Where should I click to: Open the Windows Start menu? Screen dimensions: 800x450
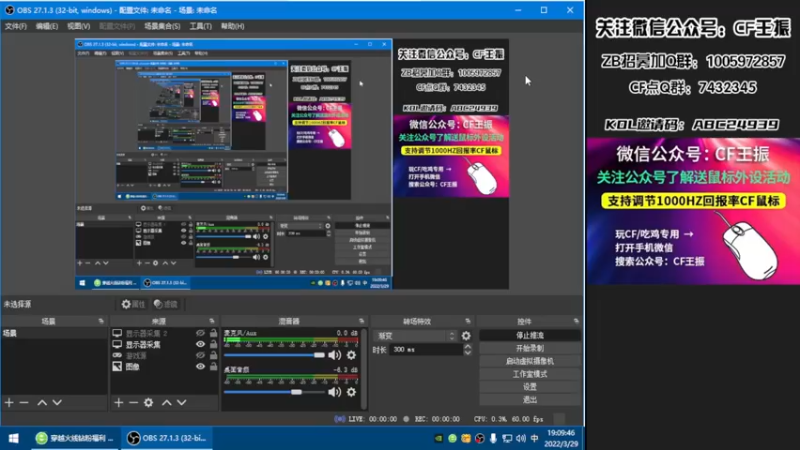[x=14, y=438]
